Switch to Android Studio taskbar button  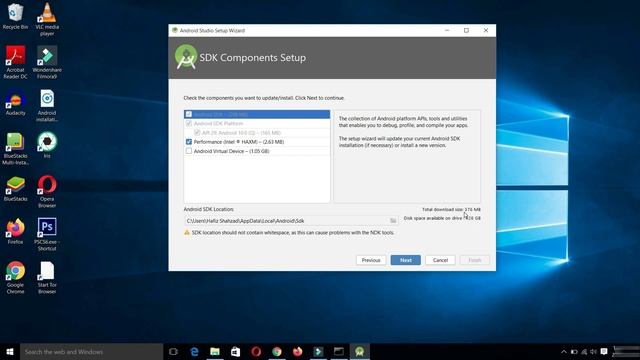[360, 351]
